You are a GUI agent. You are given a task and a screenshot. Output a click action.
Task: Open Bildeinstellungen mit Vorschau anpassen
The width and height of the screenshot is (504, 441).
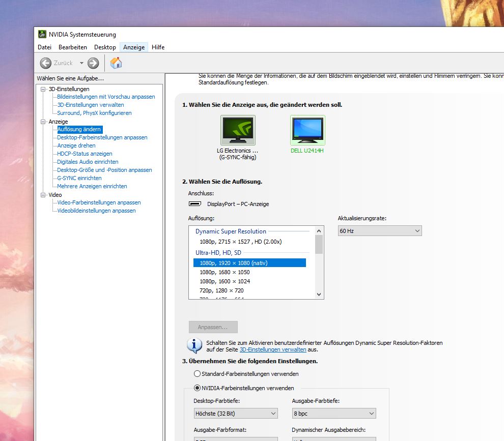106,97
